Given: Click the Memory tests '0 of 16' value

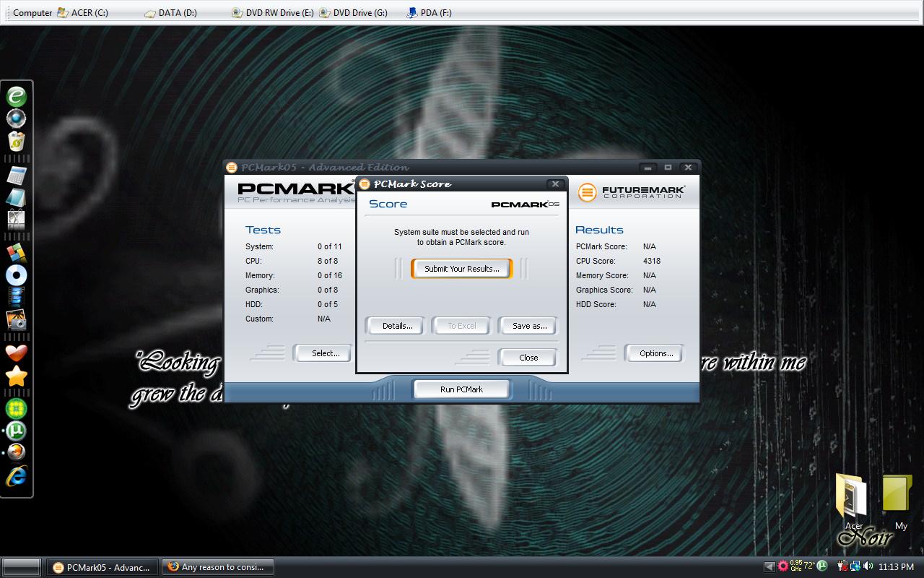Looking at the screenshot, I should [330, 275].
